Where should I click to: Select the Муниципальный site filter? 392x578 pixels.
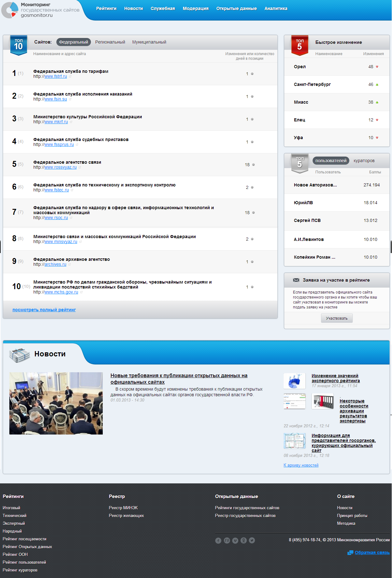(x=149, y=42)
